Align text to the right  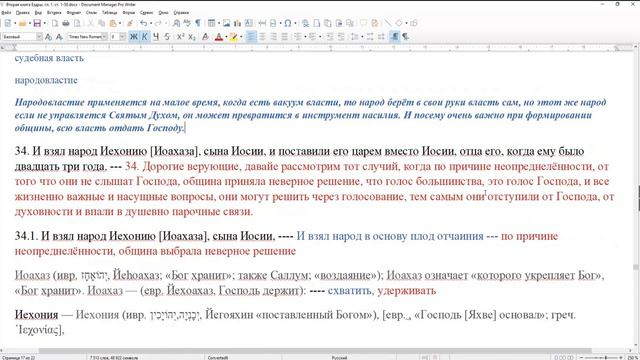click(x=273, y=37)
